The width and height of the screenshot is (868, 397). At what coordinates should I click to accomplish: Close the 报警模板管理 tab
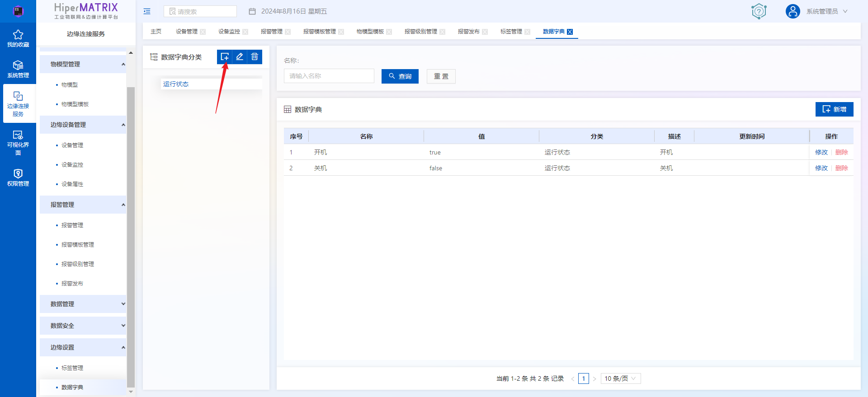coord(341,32)
